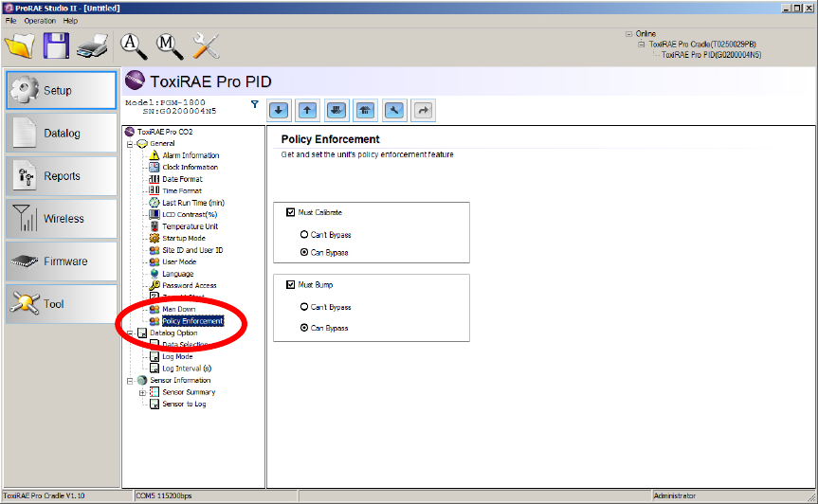
Task: Click the download all settings button
Action: [336, 110]
